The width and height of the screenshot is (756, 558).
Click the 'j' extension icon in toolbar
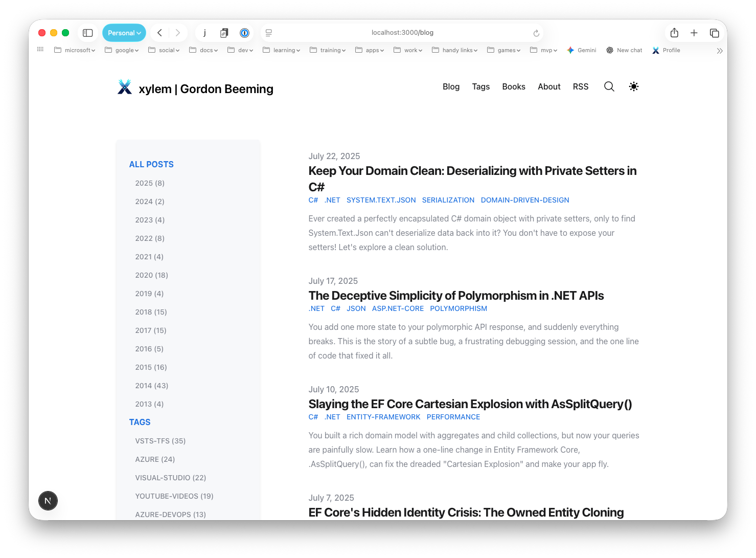(205, 33)
